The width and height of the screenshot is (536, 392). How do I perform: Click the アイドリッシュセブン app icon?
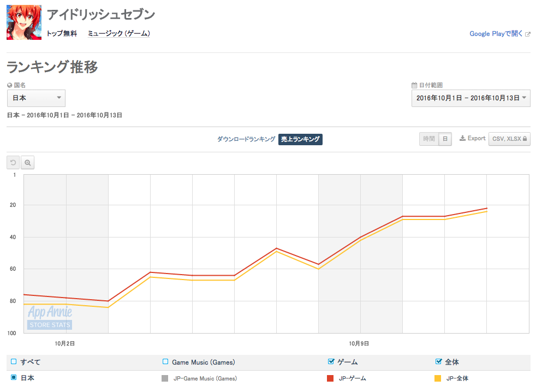24,22
